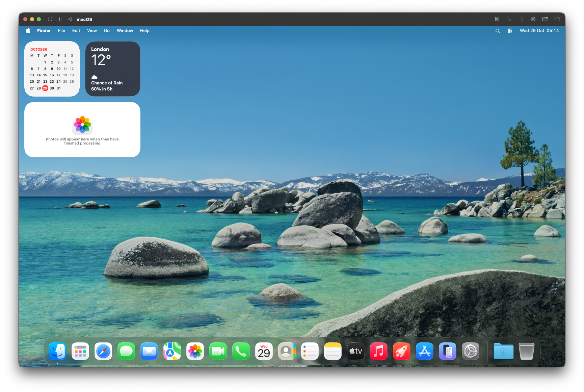
Task: Open System Settings from the Dock
Action: tap(470, 351)
